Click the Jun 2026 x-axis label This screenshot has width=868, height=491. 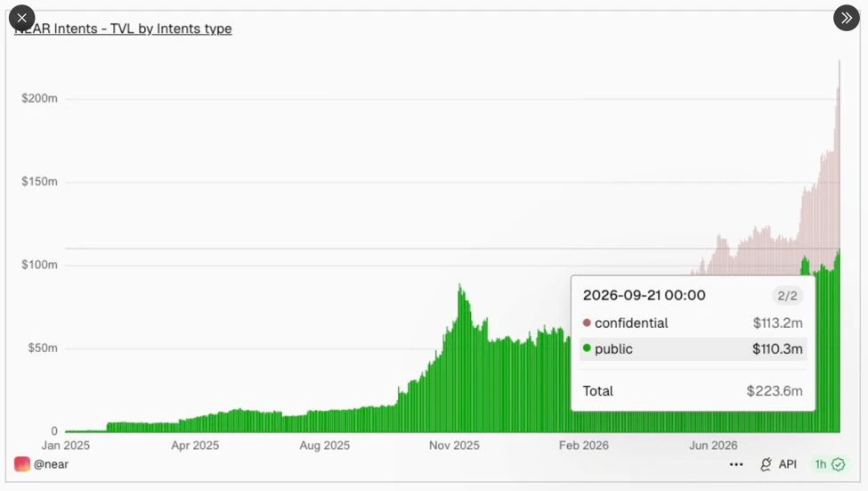click(x=713, y=446)
